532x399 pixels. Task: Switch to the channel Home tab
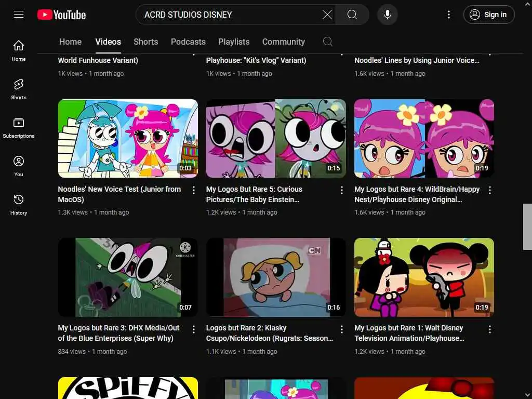pos(70,42)
